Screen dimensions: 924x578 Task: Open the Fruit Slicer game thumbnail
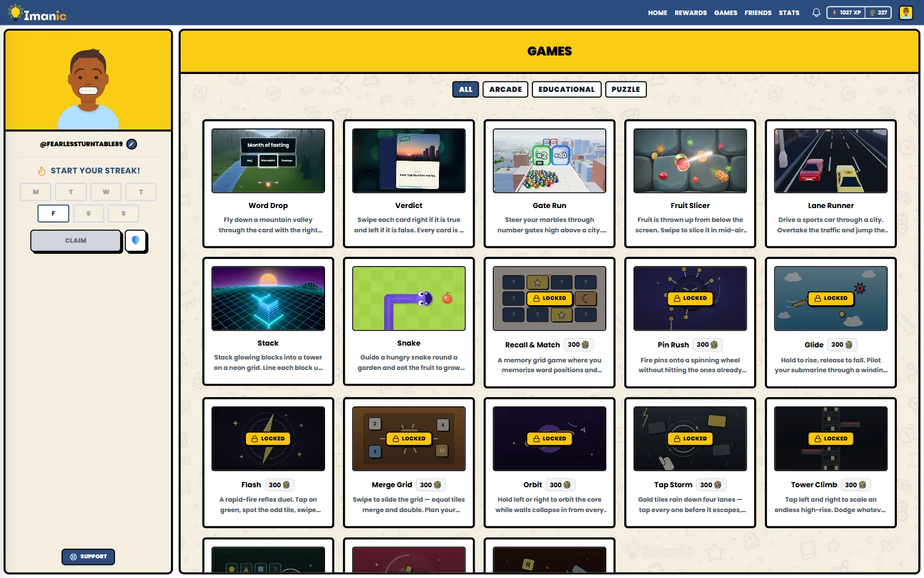(690, 161)
